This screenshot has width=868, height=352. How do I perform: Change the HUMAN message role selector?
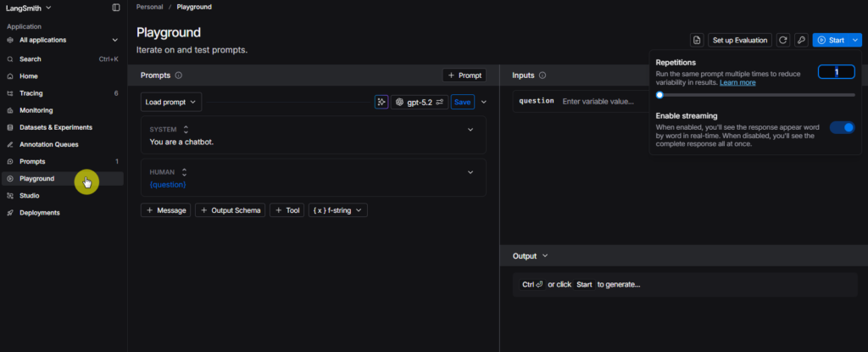pyautogui.click(x=184, y=172)
